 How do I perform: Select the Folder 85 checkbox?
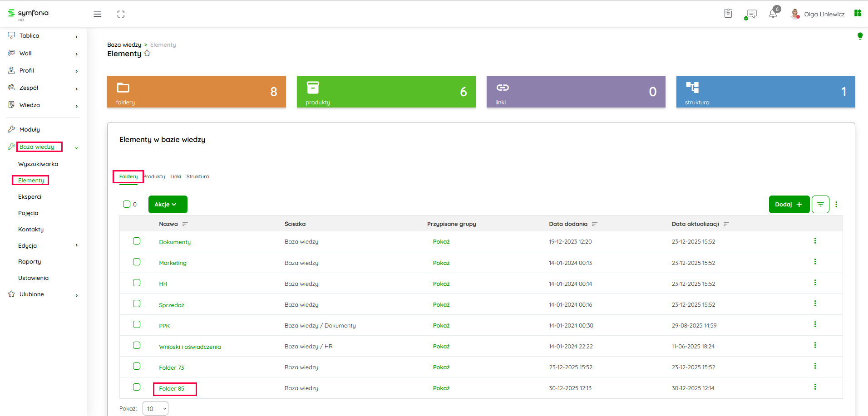(x=137, y=387)
